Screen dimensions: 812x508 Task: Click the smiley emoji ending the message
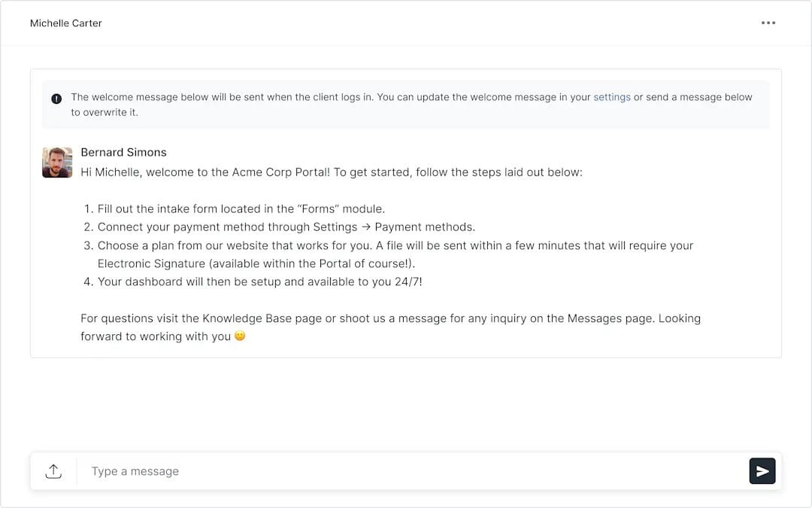click(240, 336)
